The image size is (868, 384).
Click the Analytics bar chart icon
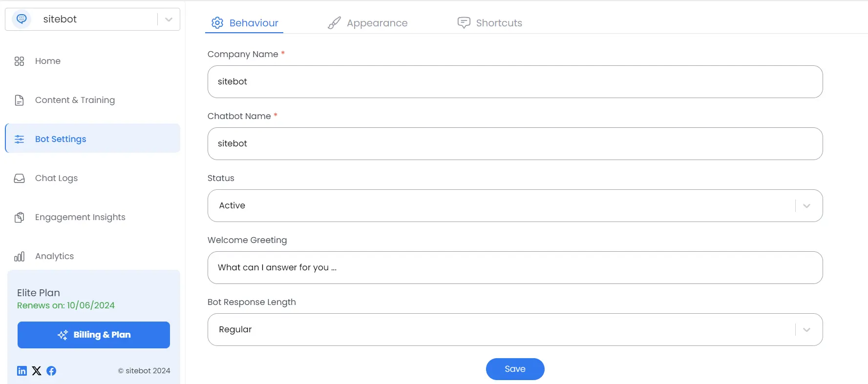click(x=19, y=256)
